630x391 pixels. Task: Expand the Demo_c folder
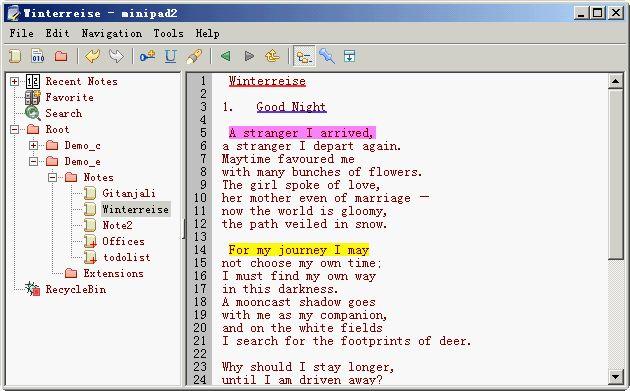34,145
